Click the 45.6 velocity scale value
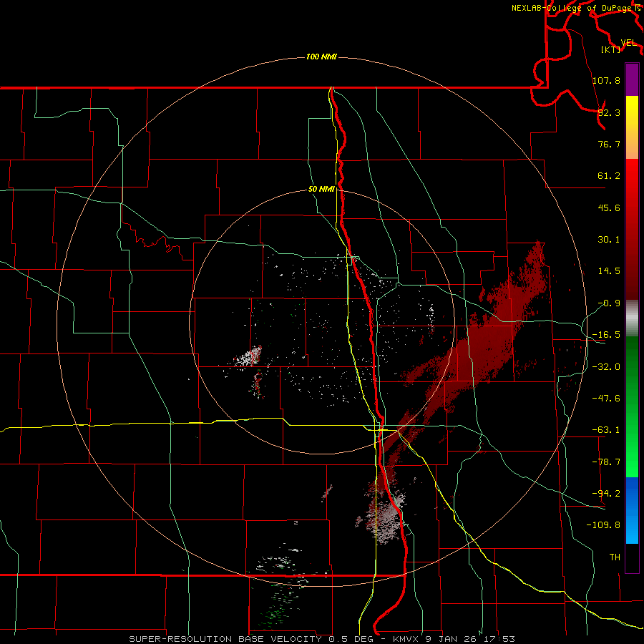The width and height of the screenshot is (644, 644). (x=609, y=208)
